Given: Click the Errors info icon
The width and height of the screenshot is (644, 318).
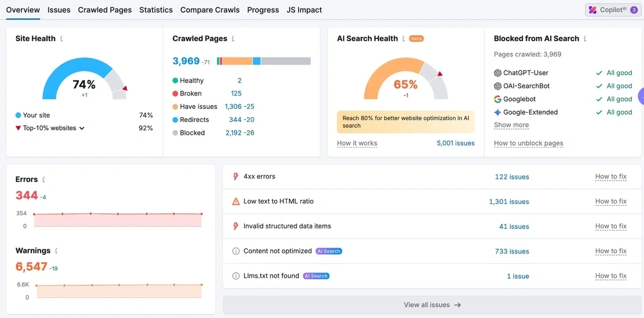Looking at the screenshot, I should click(43, 179).
